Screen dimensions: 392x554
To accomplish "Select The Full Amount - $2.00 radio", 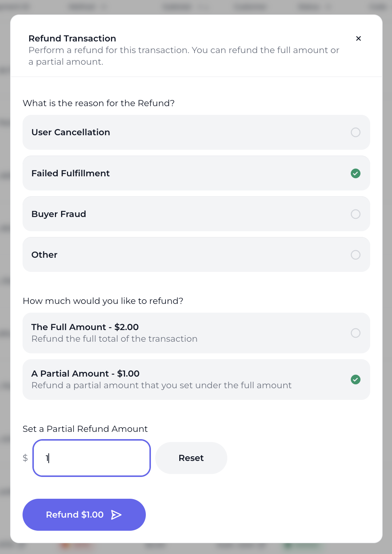I will [355, 333].
